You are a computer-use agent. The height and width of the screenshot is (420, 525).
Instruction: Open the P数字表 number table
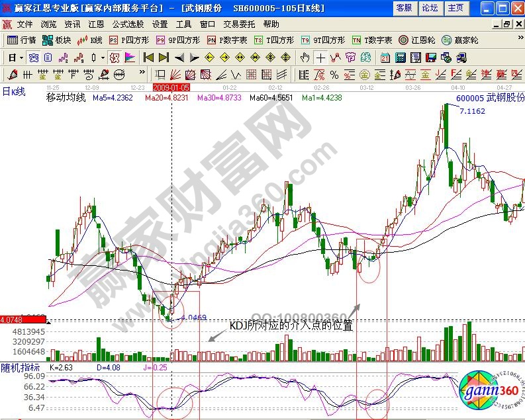point(228,40)
